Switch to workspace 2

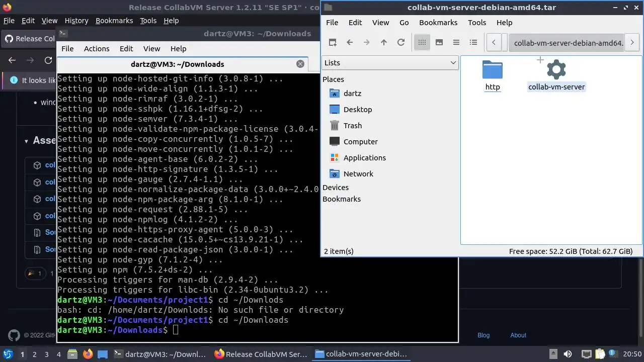pos(34,354)
